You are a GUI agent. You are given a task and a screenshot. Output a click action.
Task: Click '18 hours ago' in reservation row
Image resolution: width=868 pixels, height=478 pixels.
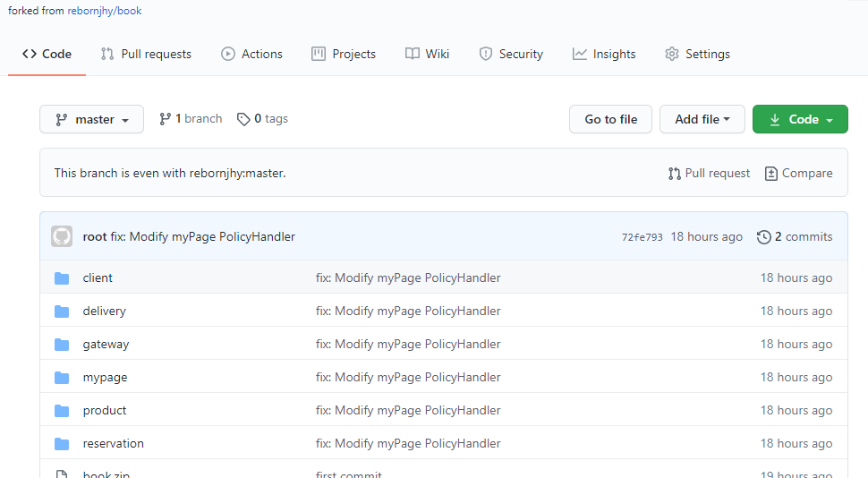click(x=796, y=443)
